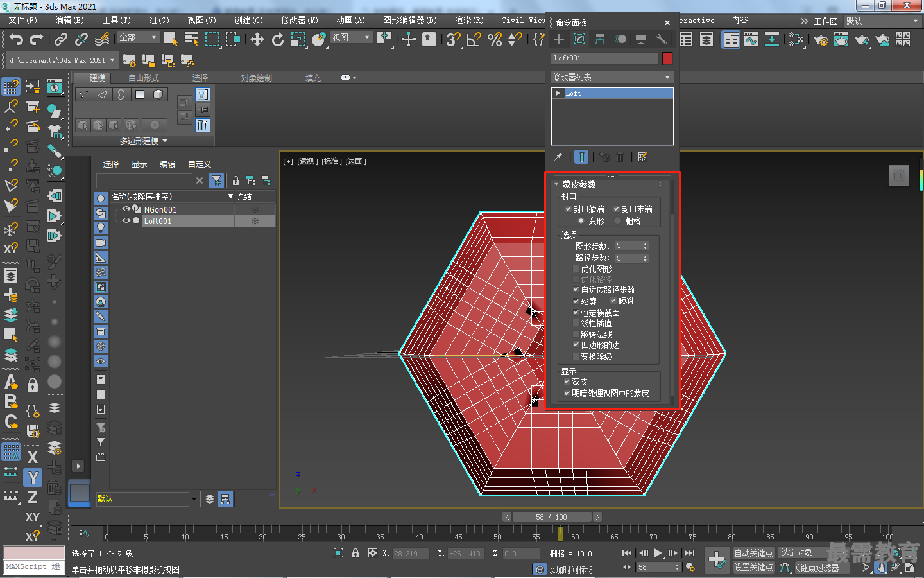924x578 pixels.
Task: Click the Play Animation button
Action: coord(658,553)
